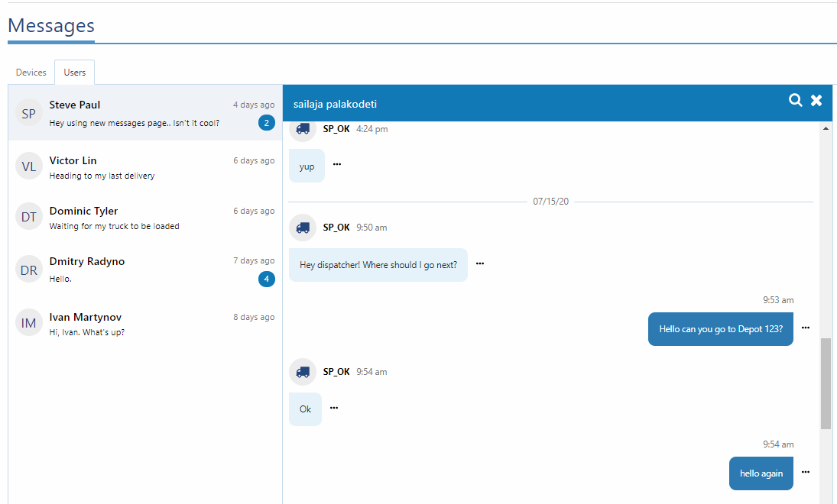
Task: Open search in sailaja palakodeti conversation
Action: 795,100
